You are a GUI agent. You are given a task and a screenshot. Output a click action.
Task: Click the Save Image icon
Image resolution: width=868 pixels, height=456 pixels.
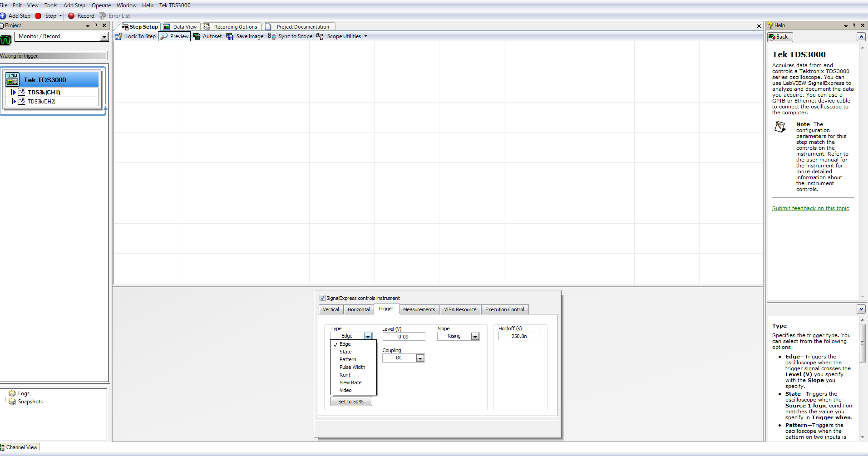(230, 36)
